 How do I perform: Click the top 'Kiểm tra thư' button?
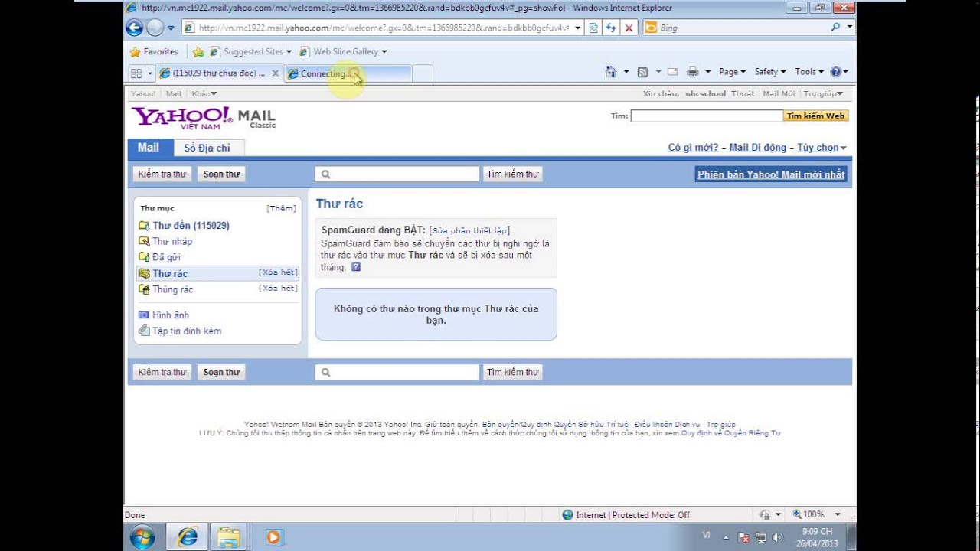pyautogui.click(x=162, y=174)
